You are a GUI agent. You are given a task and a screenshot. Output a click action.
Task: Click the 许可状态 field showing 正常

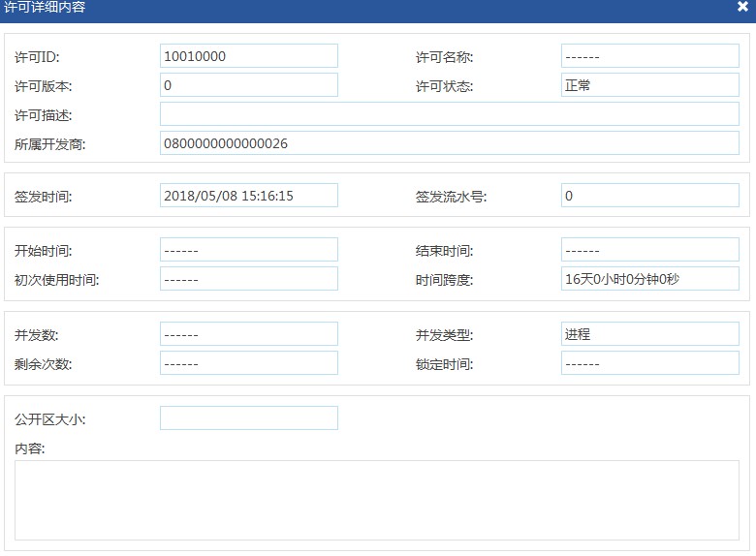point(649,85)
